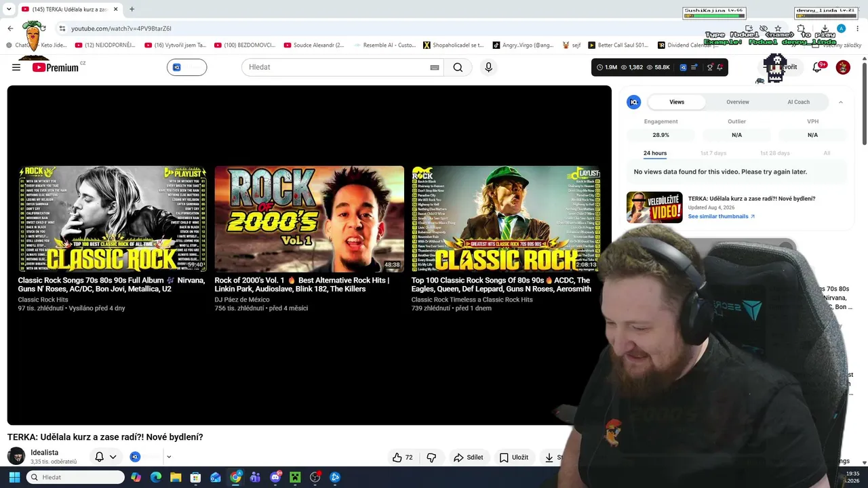Open the Windows Start menu

(14, 477)
